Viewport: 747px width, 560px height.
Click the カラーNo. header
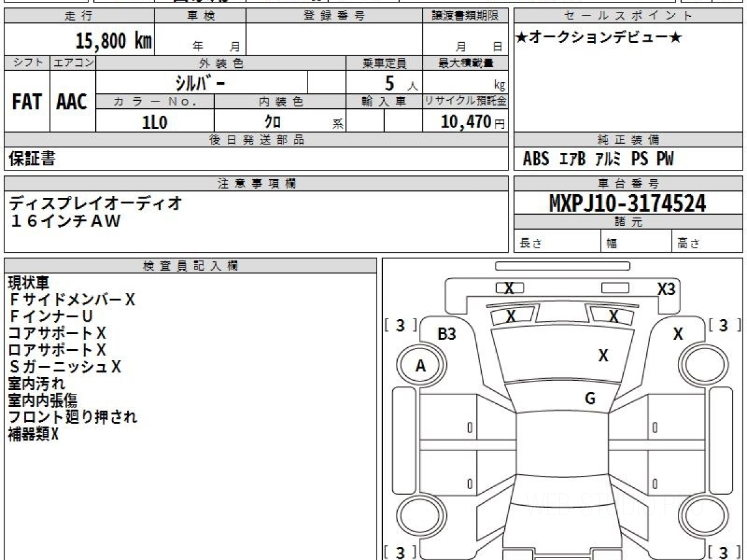(x=155, y=102)
